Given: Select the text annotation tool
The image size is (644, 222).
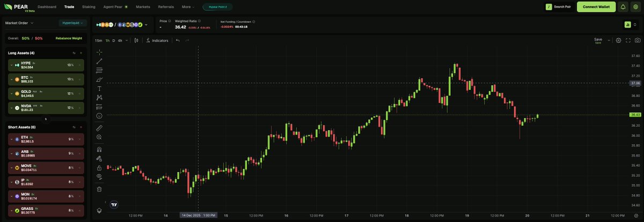Looking at the screenshot, I should pos(99,88).
